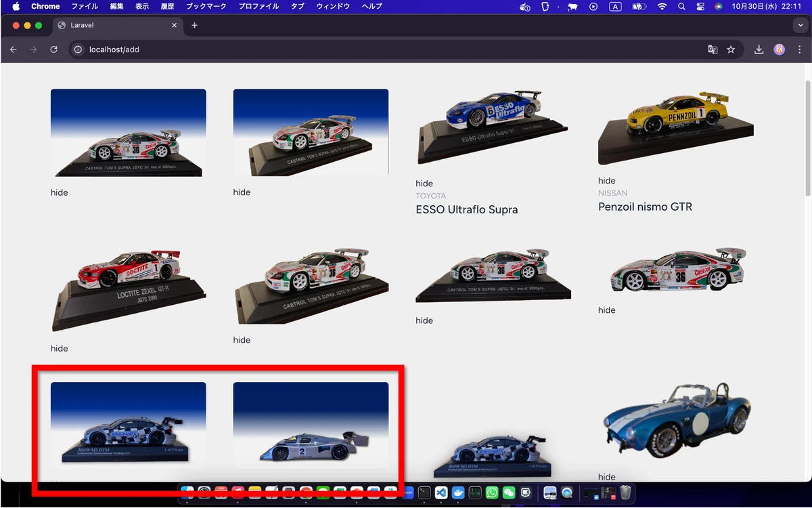Reload the localhost/add page
This screenshot has width=812, height=508.
[x=53, y=49]
